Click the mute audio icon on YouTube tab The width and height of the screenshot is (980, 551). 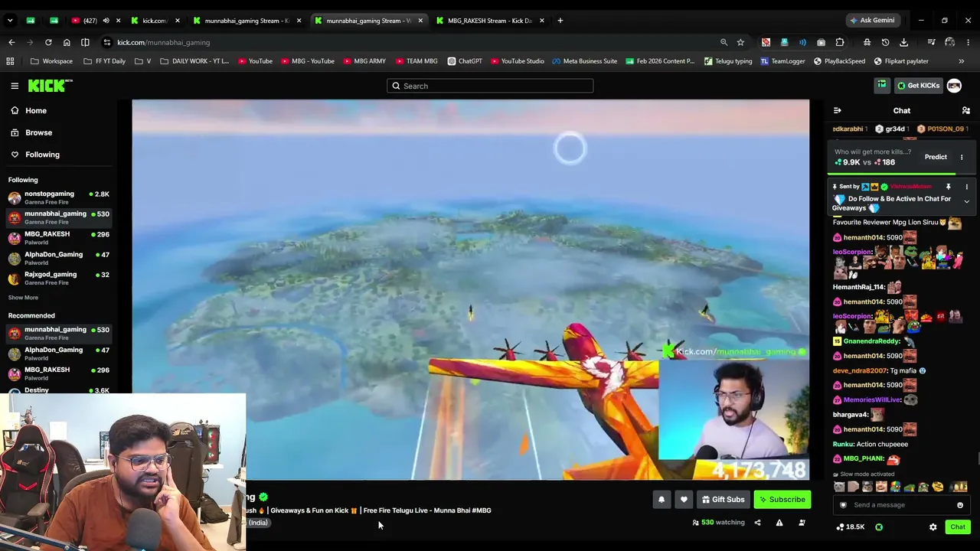tap(106, 21)
